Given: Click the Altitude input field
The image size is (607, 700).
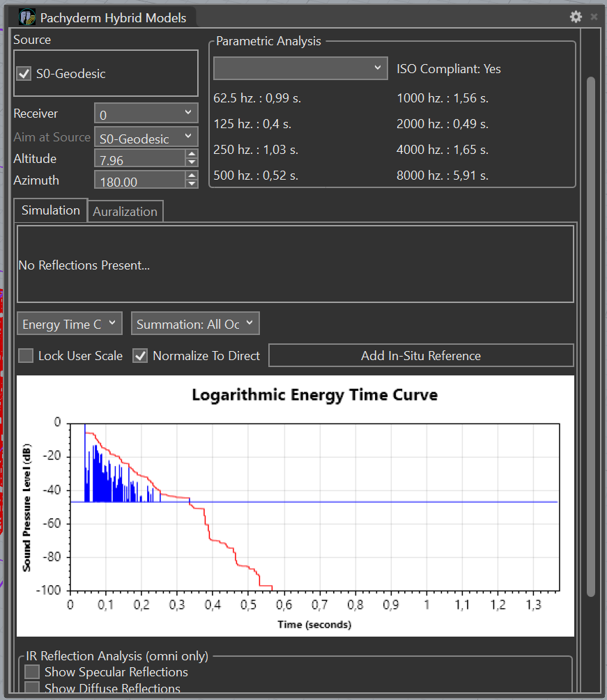Looking at the screenshot, I should click(139, 160).
